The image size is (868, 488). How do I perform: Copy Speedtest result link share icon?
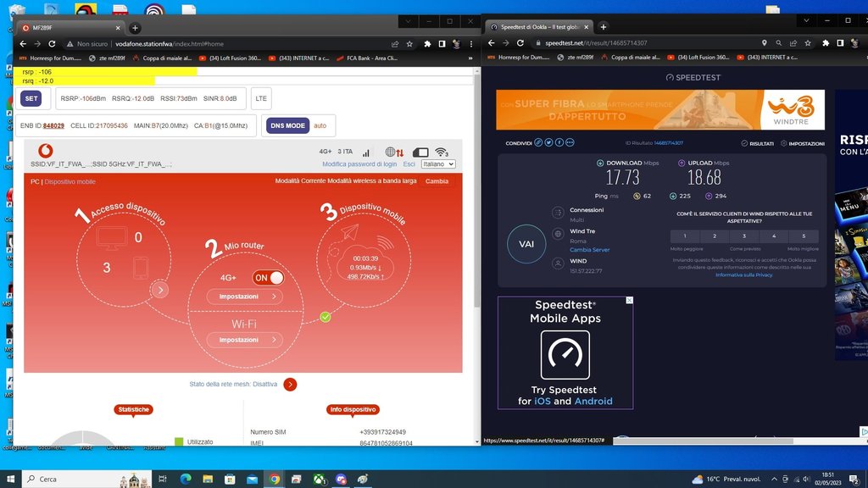pyautogui.click(x=538, y=142)
